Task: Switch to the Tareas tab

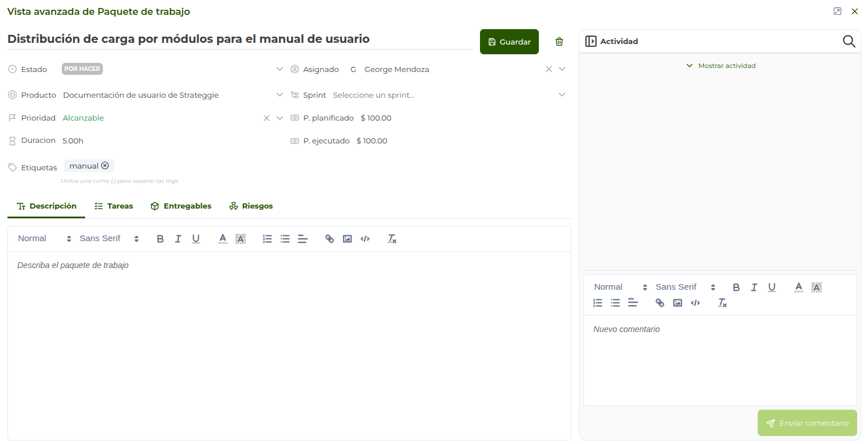Action: tap(114, 206)
